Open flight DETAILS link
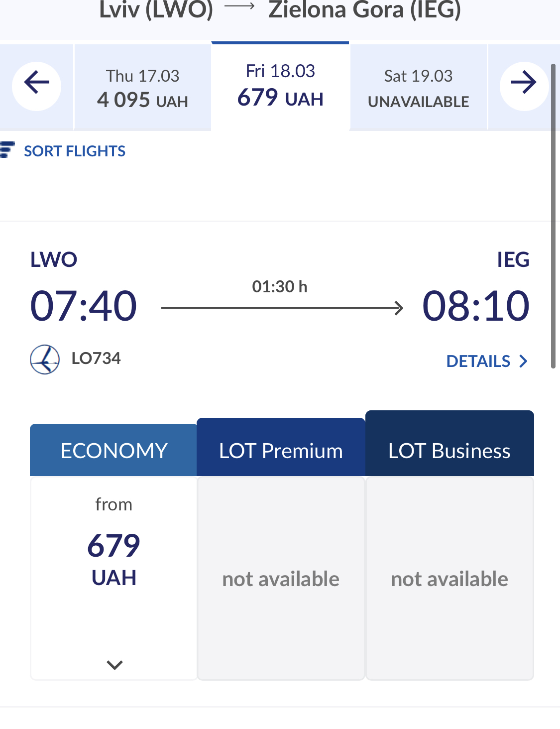The image size is (560, 729). pos(478,361)
